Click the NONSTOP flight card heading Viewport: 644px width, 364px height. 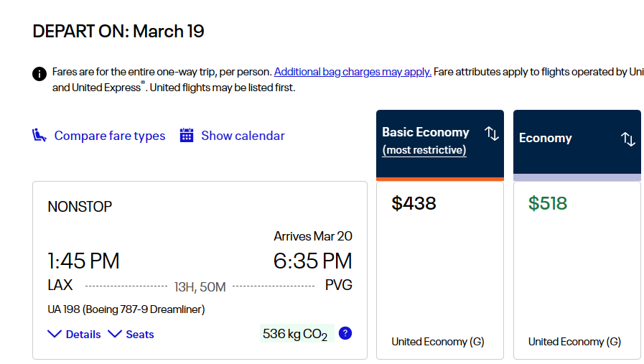(80, 206)
